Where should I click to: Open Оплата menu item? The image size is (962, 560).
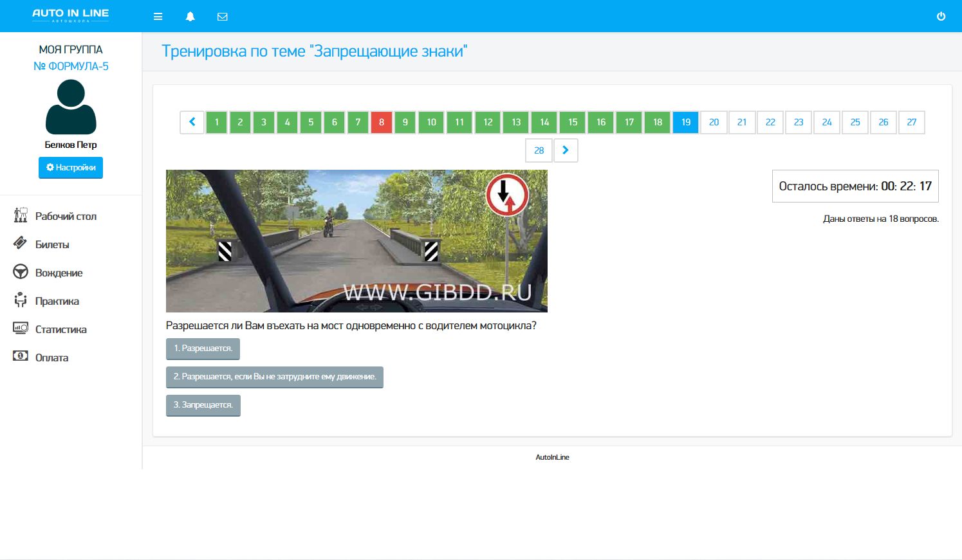pos(51,358)
